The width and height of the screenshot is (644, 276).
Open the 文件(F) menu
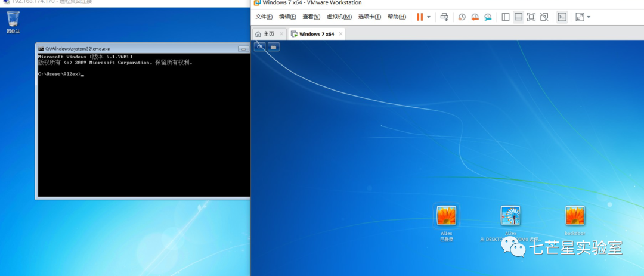(264, 17)
